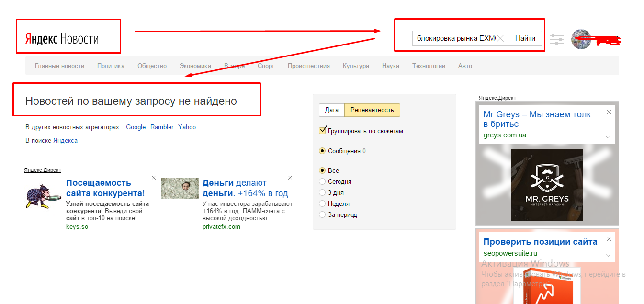This screenshot has width=644, height=304.
Task: Open Mr Greys ad headline
Action: (537, 119)
